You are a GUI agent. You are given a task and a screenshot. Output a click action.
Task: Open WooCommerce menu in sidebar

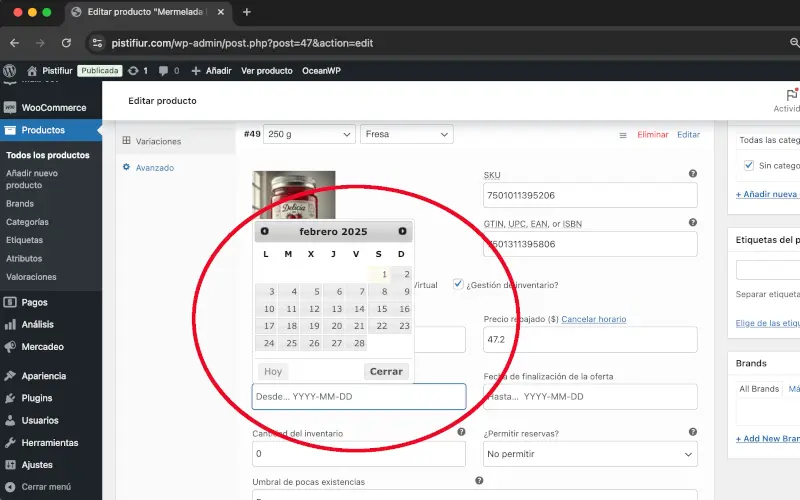point(51,108)
